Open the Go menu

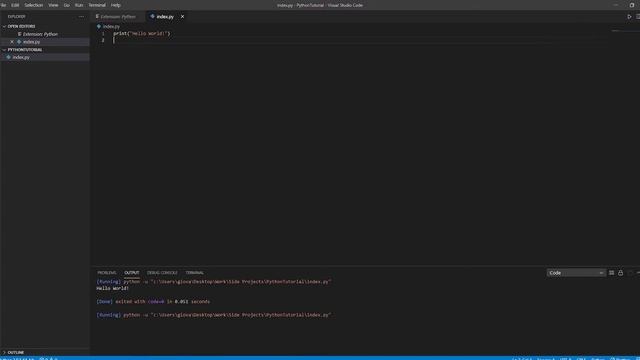[x=67, y=5]
